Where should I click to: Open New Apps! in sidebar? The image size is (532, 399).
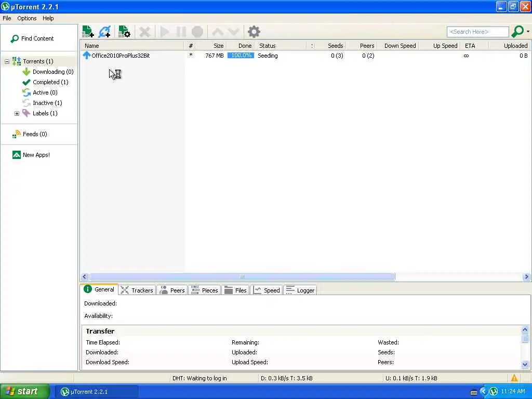tap(31, 155)
